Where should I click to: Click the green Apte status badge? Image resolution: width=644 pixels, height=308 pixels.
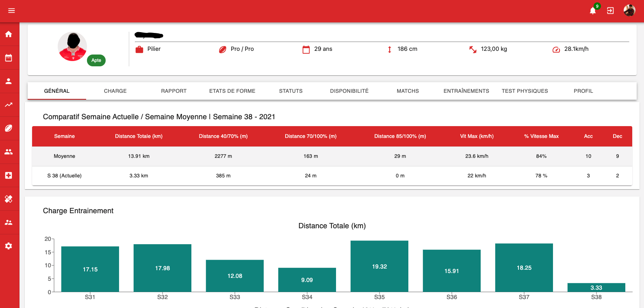[96, 60]
